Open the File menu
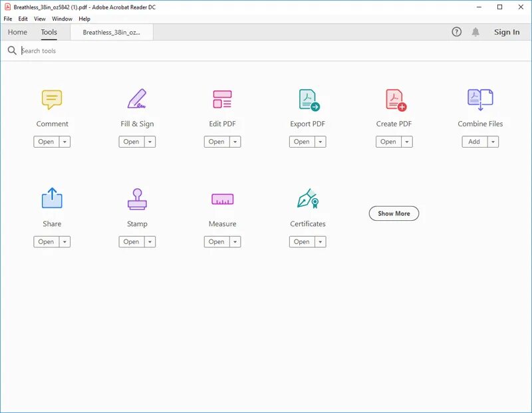Viewport: 532px width, 413px height. (x=8, y=19)
